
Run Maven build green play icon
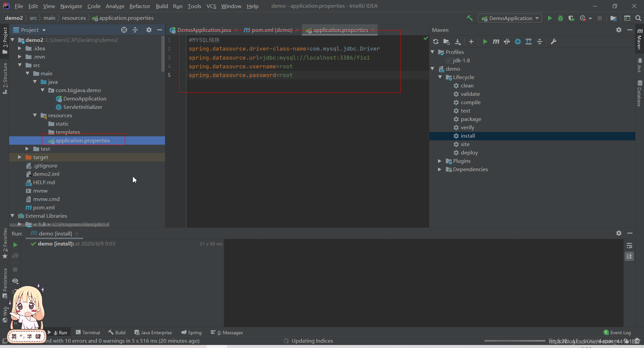(x=485, y=42)
